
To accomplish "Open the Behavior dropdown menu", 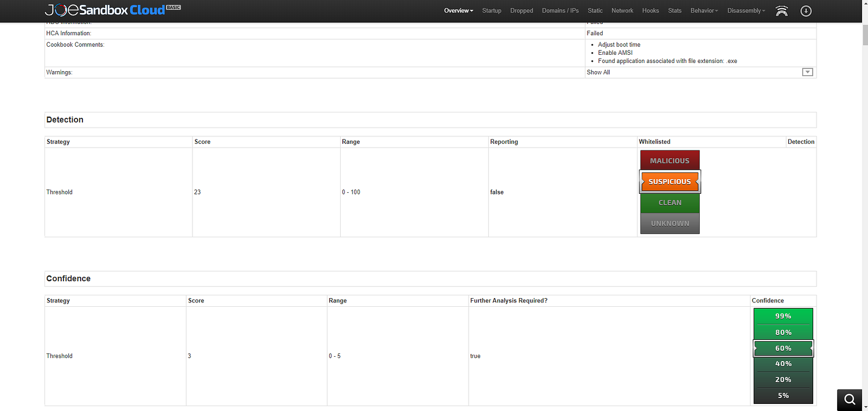I will (x=704, y=11).
